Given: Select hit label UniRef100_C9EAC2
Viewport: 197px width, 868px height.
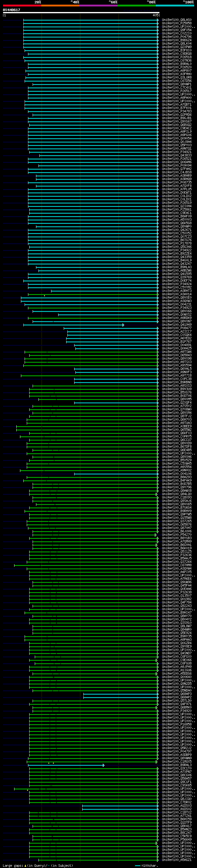Looking at the screenshot, I should pos(177,128).
